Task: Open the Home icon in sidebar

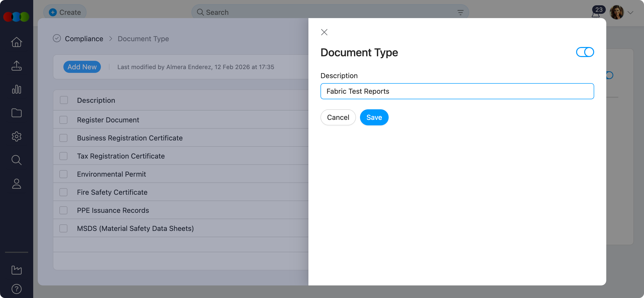Action: tap(16, 42)
